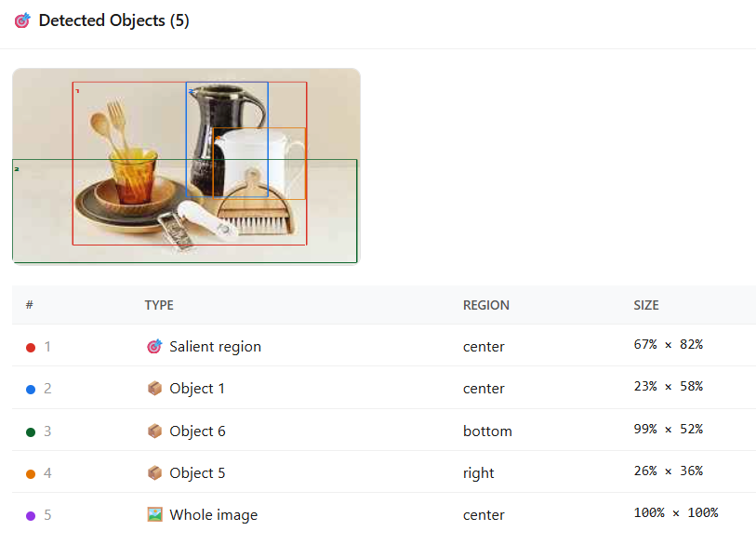Click the purple dot marker for Whole image row
The height and width of the screenshot is (544, 756).
(x=30, y=513)
